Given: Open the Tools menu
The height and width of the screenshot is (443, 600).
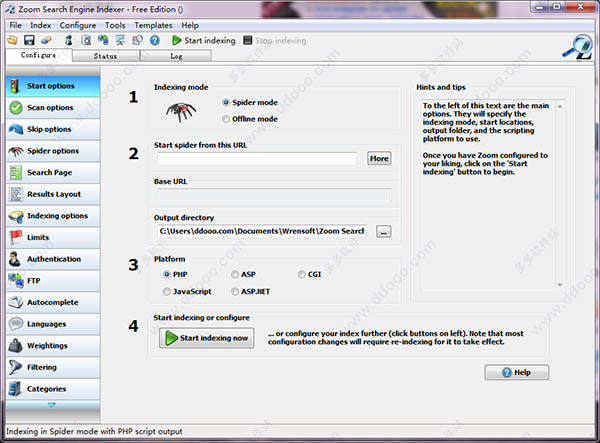Looking at the screenshot, I should tap(115, 25).
